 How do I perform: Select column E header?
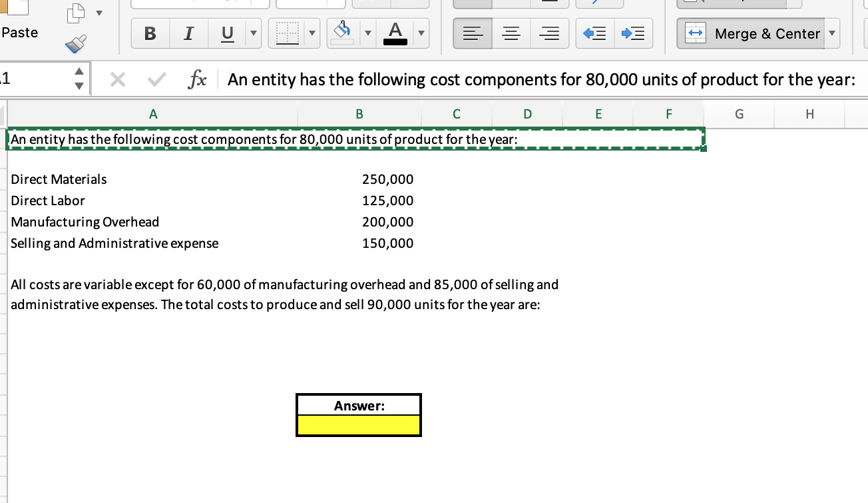(598, 114)
